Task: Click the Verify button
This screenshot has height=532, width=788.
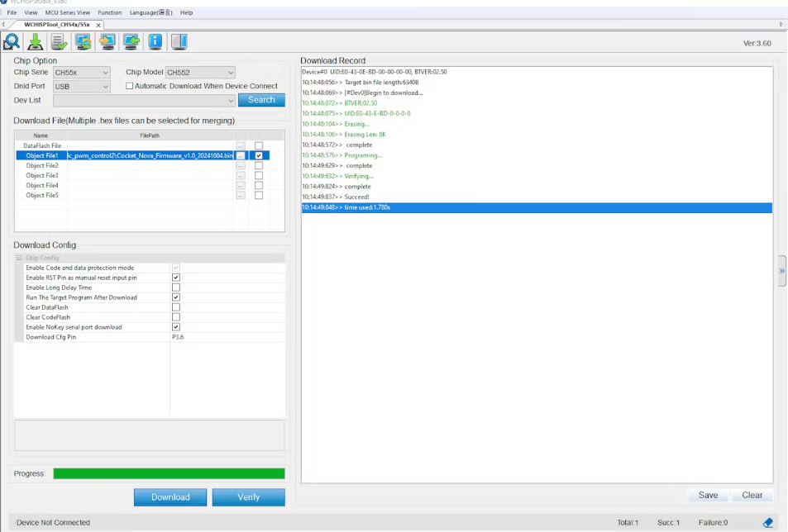Action: point(249,497)
